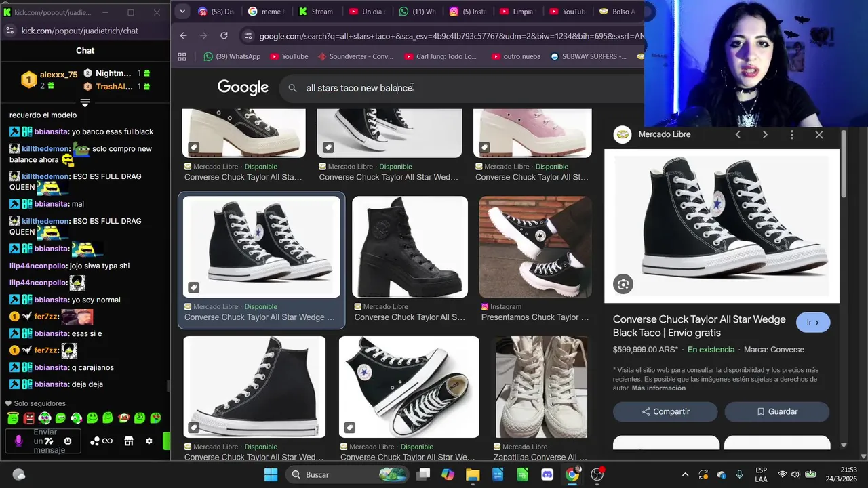Switch to the 'Bolso' Mercado Libre tab
Image resolution: width=868 pixels, height=488 pixels.
click(x=617, y=12)
